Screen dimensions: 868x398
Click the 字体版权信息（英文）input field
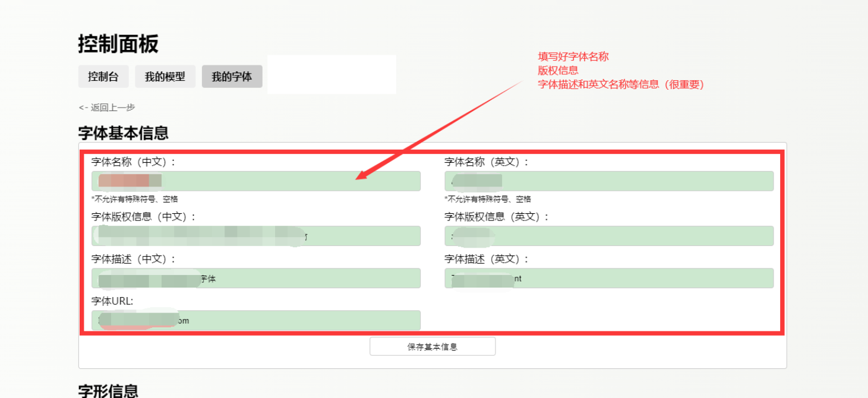pos(608,236)
